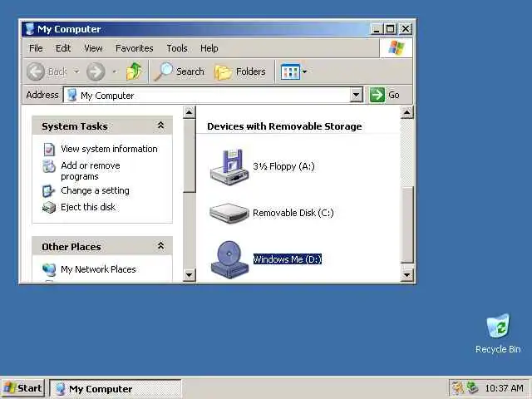Click the 3½ Floppy (A:) label
This screenshot has height=399, width=532.
point(283,166)
